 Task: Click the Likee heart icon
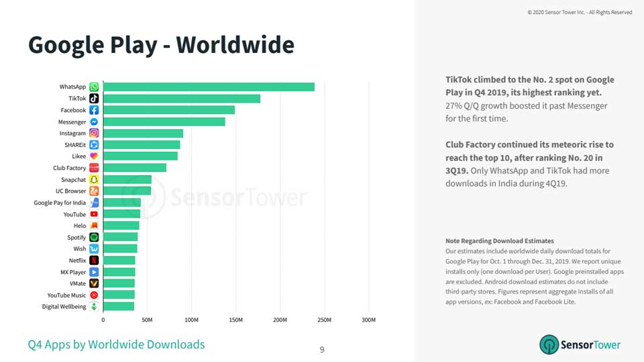click(94, 156)
